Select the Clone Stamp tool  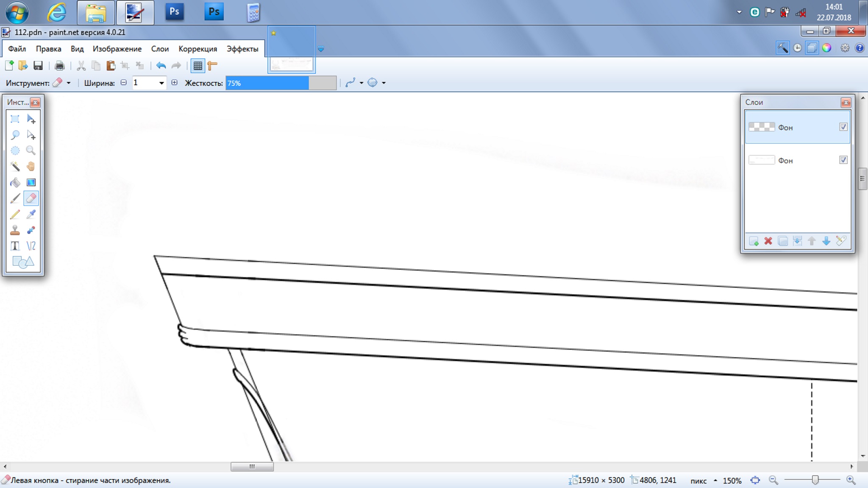(x=15, y=230)
